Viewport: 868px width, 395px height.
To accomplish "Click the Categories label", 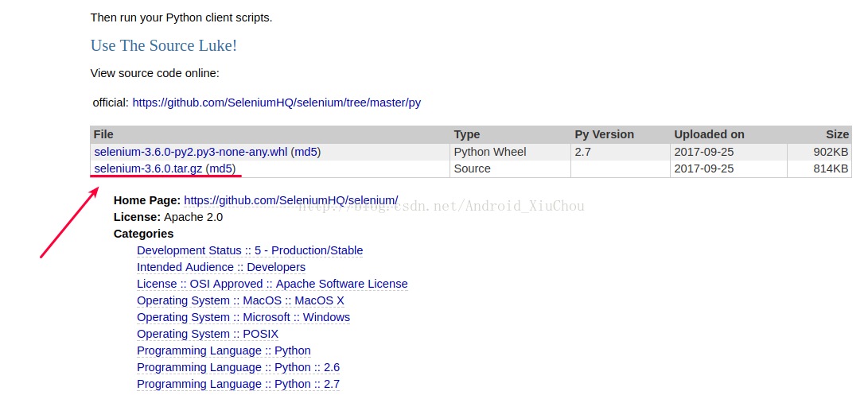I will (143, 234).
